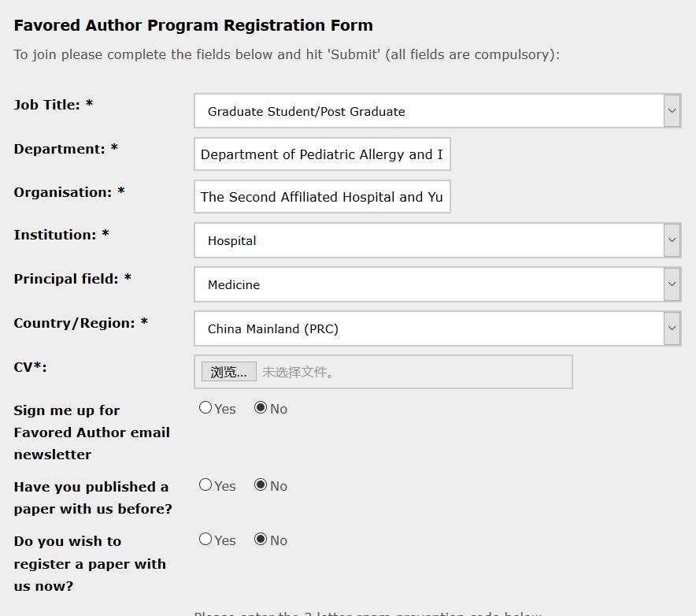Click the Country/Region dropdown chevron arrow
The width and height of the screenshot is (696, 616).
[x=672, y=328]
